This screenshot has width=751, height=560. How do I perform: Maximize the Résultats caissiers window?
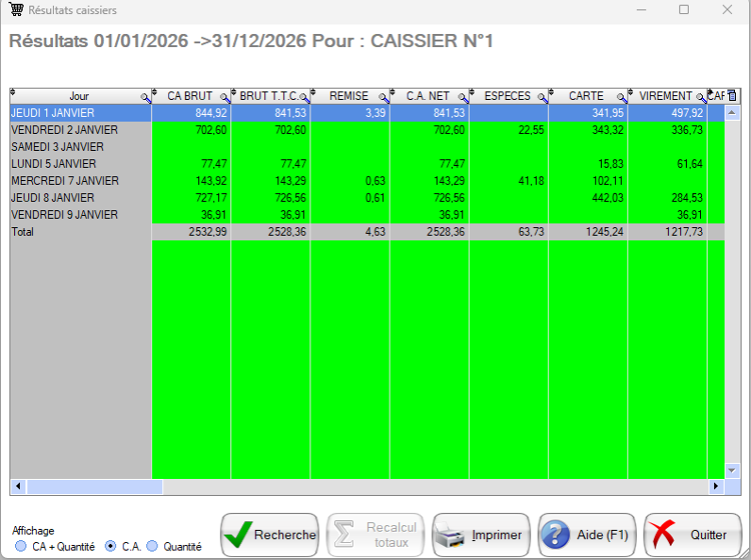click(x=684, y=9)
